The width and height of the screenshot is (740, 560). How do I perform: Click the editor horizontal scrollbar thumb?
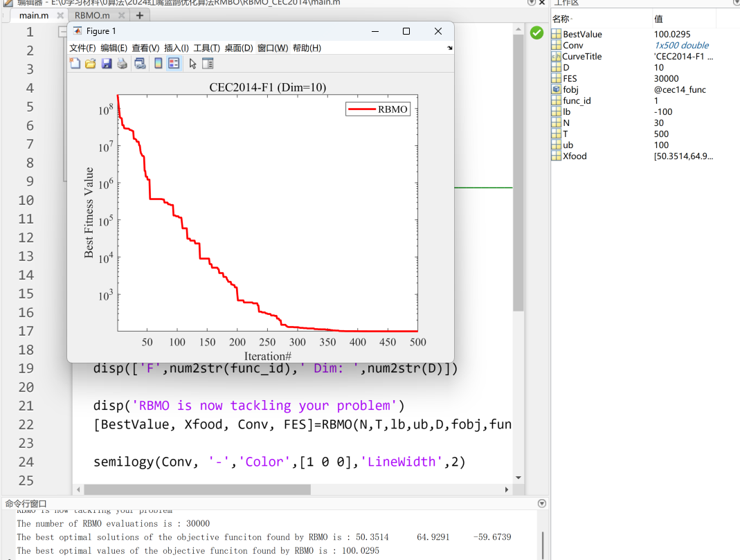point(197,489)
